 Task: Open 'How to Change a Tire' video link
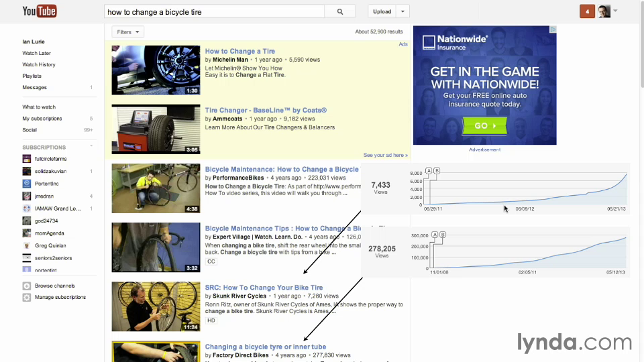click(x=240, y=51)
